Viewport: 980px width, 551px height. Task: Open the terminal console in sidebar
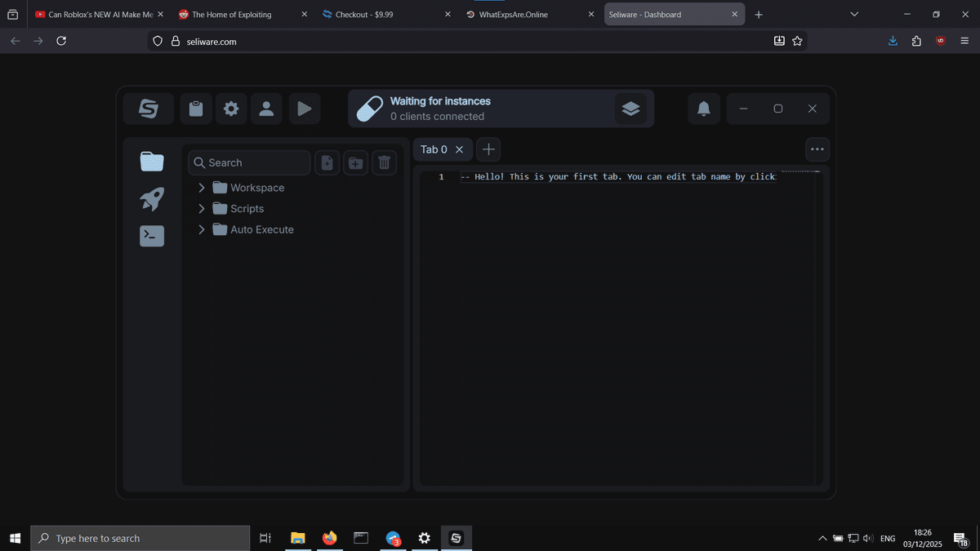[152, 236]
